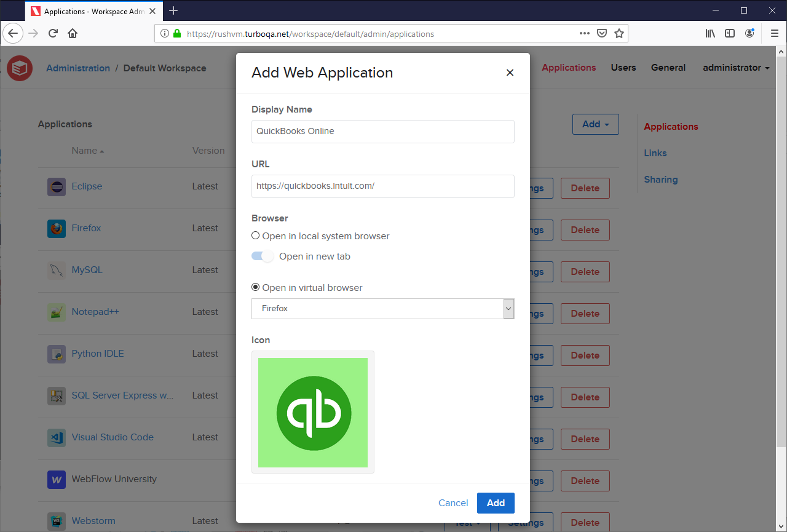Open the Sharing section link
This screenshot has width=787, height=532.
660,179
